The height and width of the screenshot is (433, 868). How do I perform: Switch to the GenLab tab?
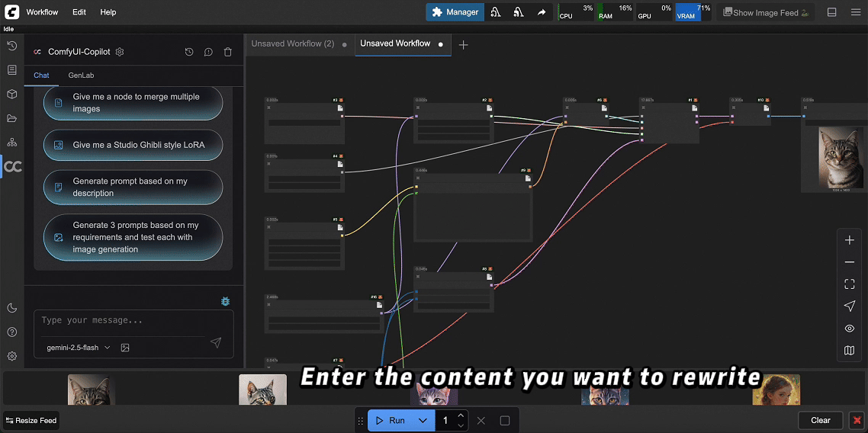(x=81, y=75)
